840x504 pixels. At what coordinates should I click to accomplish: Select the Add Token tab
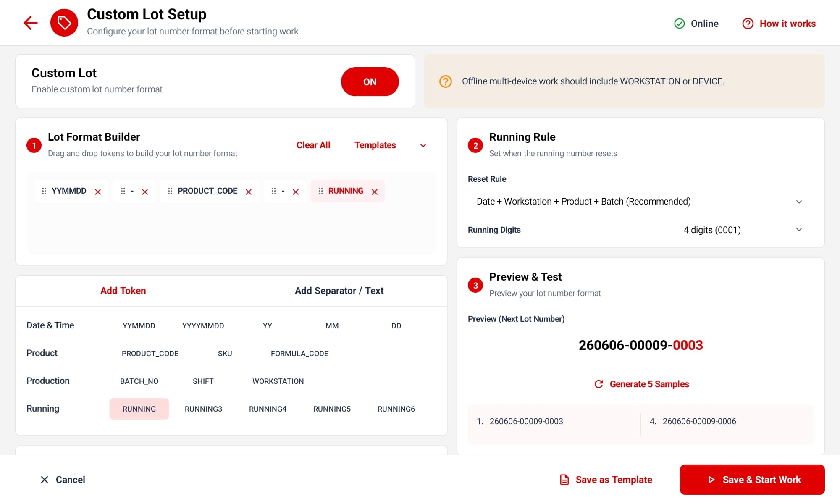point(123,291)
